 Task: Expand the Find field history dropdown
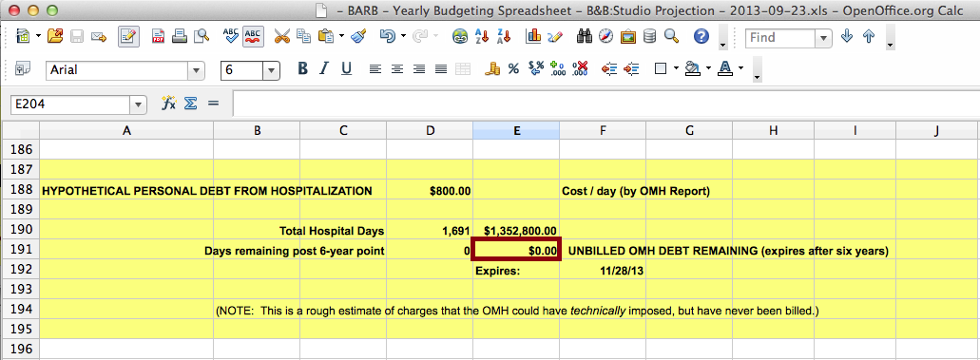824,37
